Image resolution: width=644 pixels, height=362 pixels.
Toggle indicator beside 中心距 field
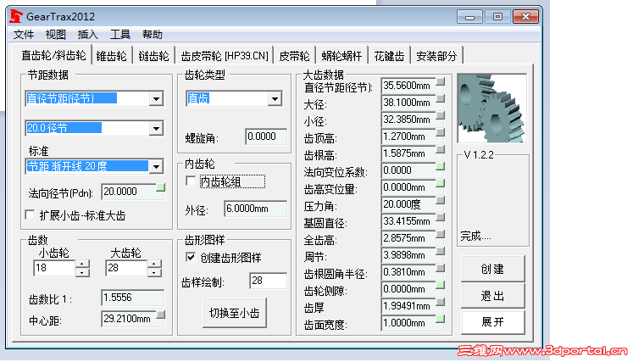(161, 315)
